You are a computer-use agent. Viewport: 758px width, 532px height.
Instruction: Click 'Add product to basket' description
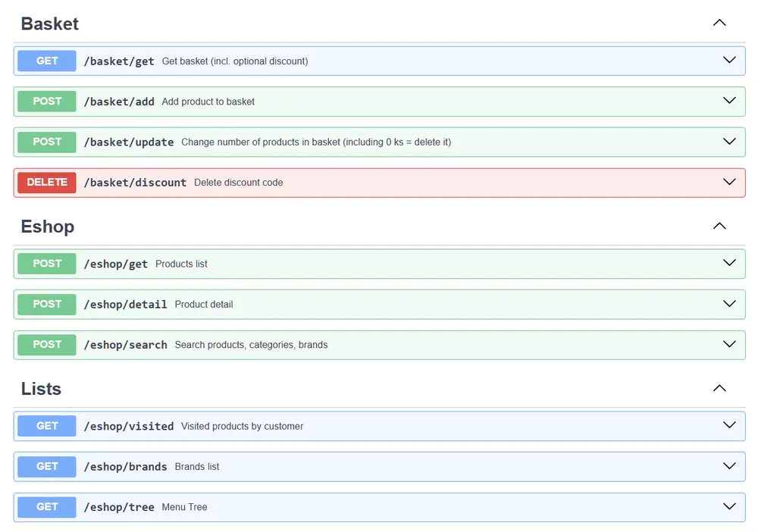(208, 102)
